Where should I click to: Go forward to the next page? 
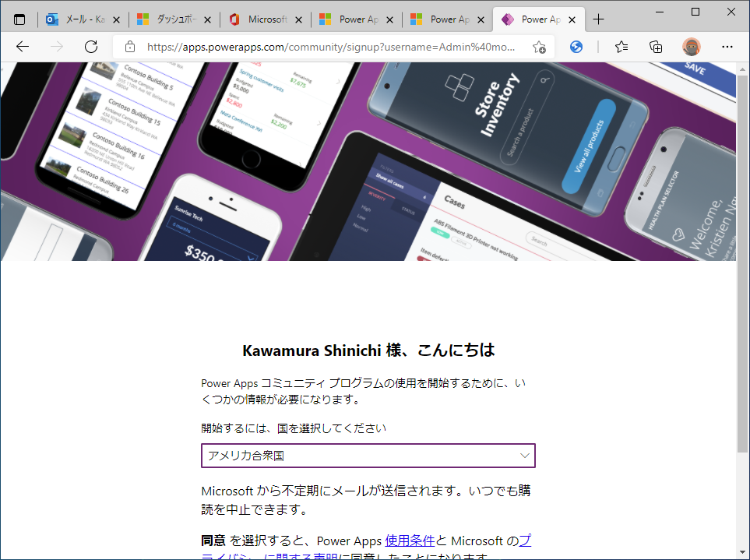[57, 47]
